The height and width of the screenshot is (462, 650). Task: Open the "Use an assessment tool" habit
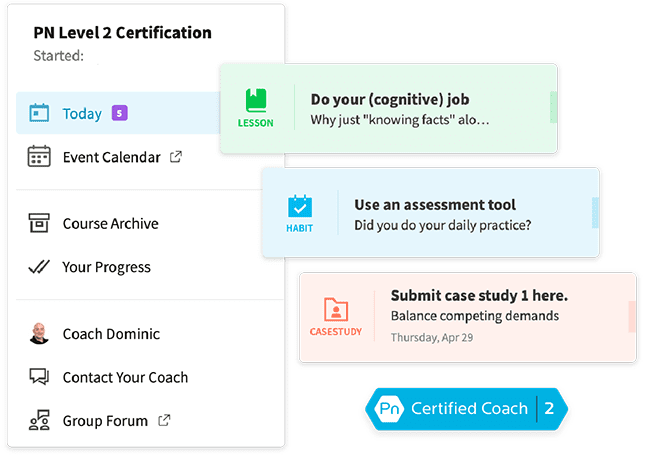(x=435, y=205)
